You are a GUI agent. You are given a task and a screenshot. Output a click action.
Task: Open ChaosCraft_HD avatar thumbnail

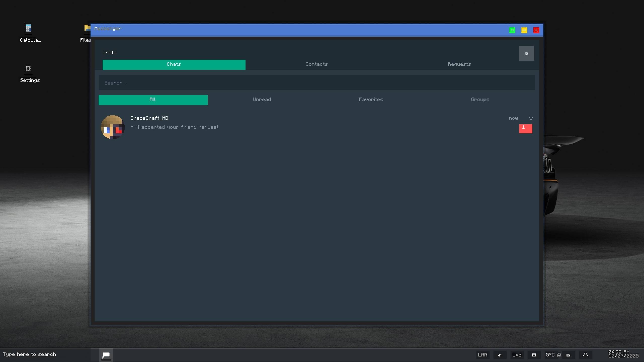pos(112,127)
